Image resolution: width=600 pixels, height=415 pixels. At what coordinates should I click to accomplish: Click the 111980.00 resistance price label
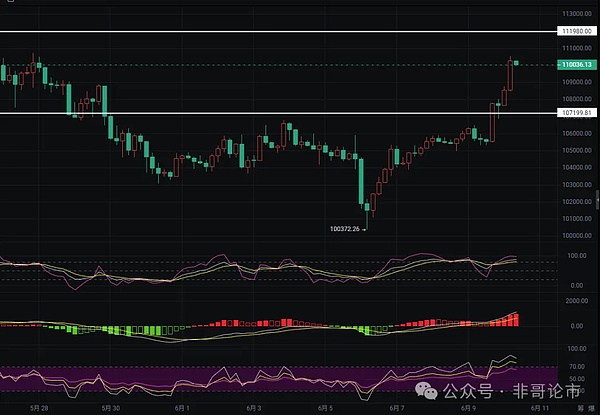tap(572, 32)
